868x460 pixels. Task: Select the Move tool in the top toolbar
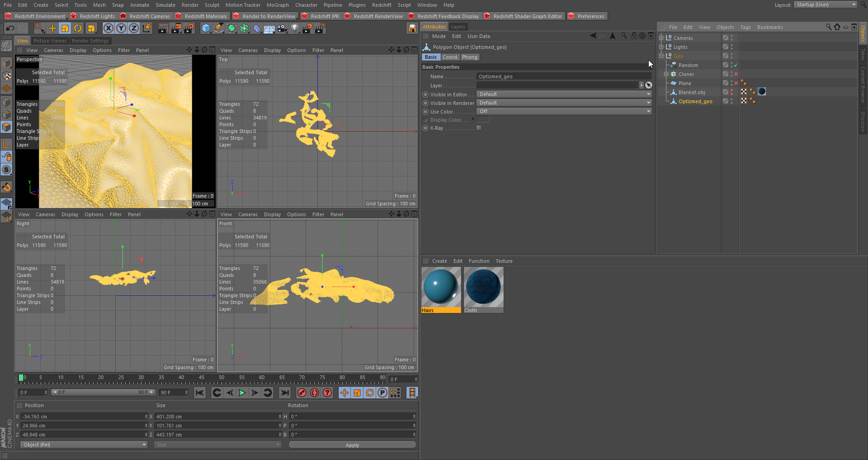[52, 28]
